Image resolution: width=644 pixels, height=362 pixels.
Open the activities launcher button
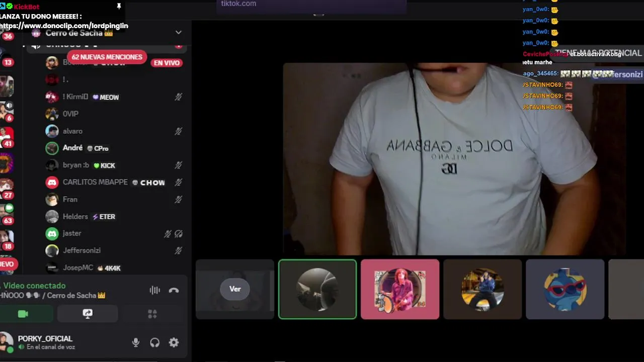pyautogui.click(x=152, y=314)
